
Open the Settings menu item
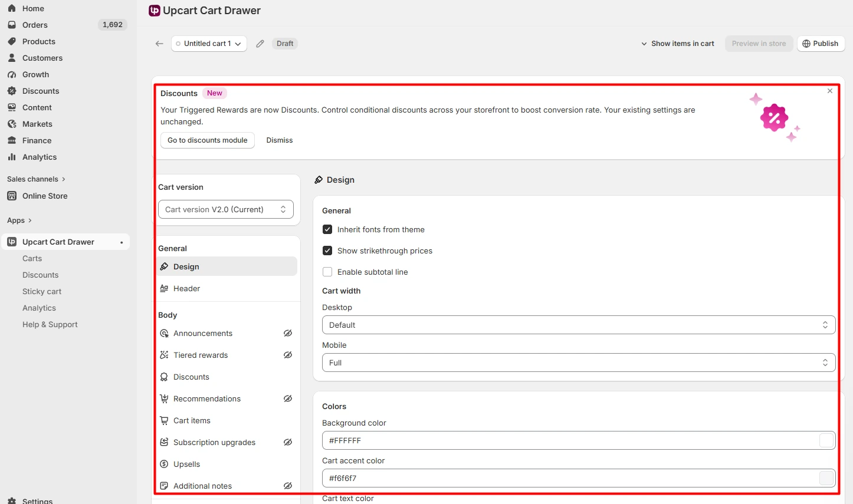point(37,500)
